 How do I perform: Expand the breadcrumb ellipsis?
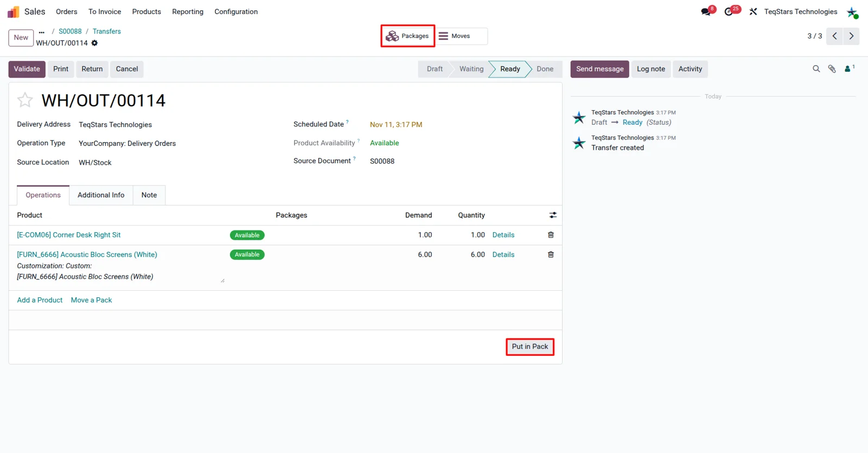(x=42, y=32)
